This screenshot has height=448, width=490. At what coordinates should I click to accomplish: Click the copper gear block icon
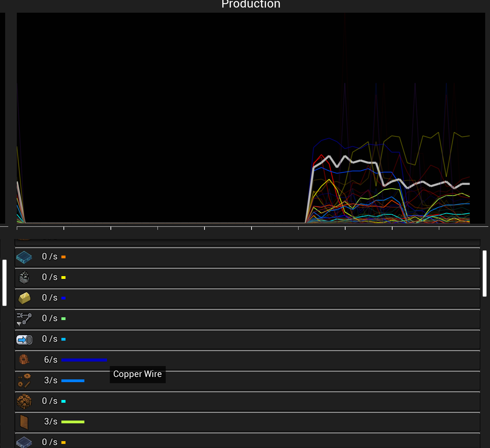[24, 401]
